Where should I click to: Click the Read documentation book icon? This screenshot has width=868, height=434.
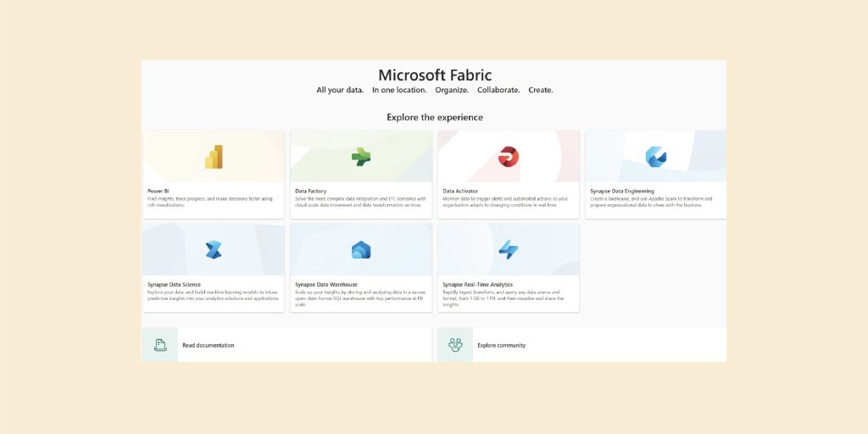tap(160, 345)
